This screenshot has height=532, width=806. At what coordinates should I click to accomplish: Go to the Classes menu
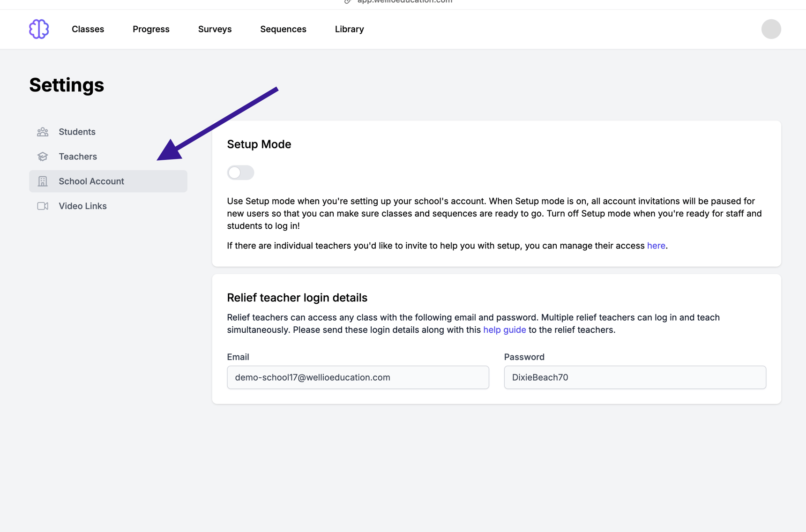(88, 29)
